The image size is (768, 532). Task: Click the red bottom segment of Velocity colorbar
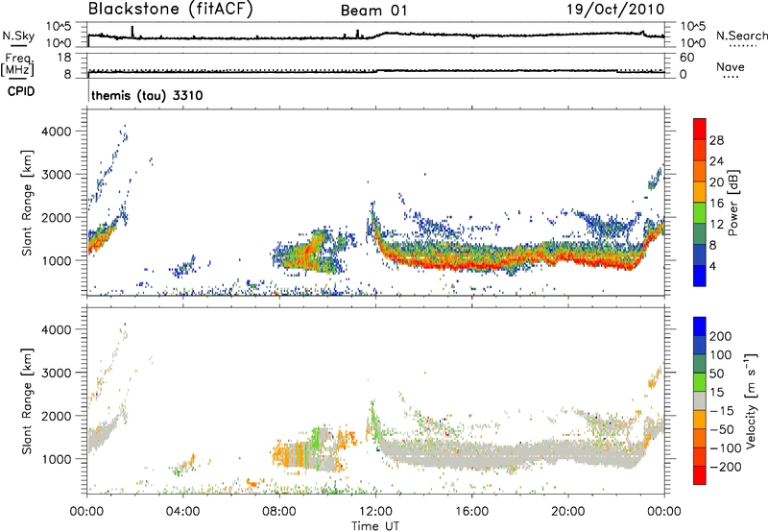[x=700, y=475]
